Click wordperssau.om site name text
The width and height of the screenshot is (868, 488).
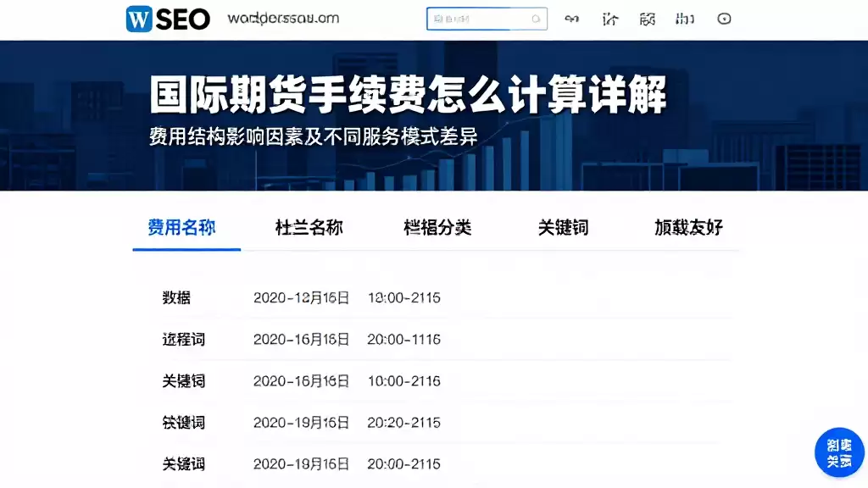283,19
